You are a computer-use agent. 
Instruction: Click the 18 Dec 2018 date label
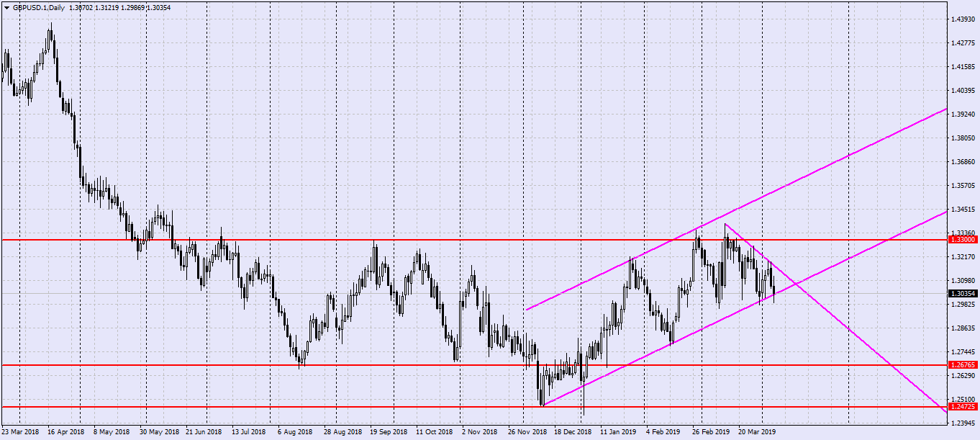coord(573,432)
